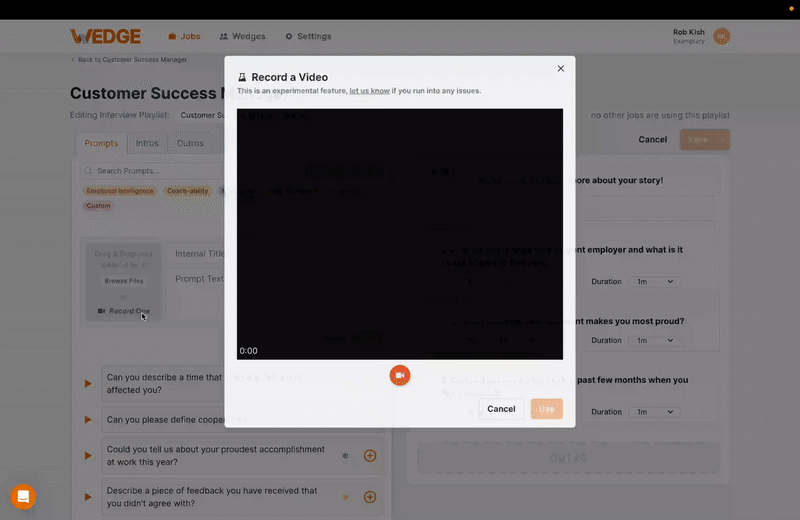Click tag icon on proudest accomplishment prompt
The image size is (800, 520).
click(345, 456)
